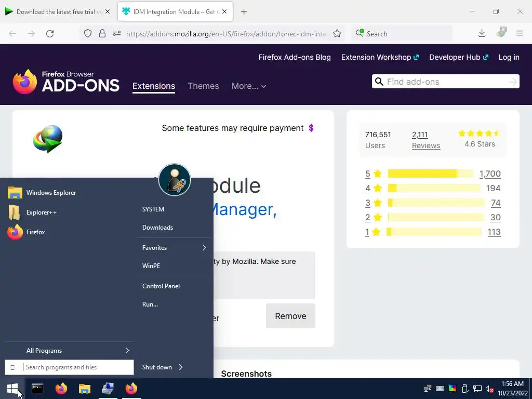Click the Remove add-on button
532x399 pixels.
tap(290, 316)
